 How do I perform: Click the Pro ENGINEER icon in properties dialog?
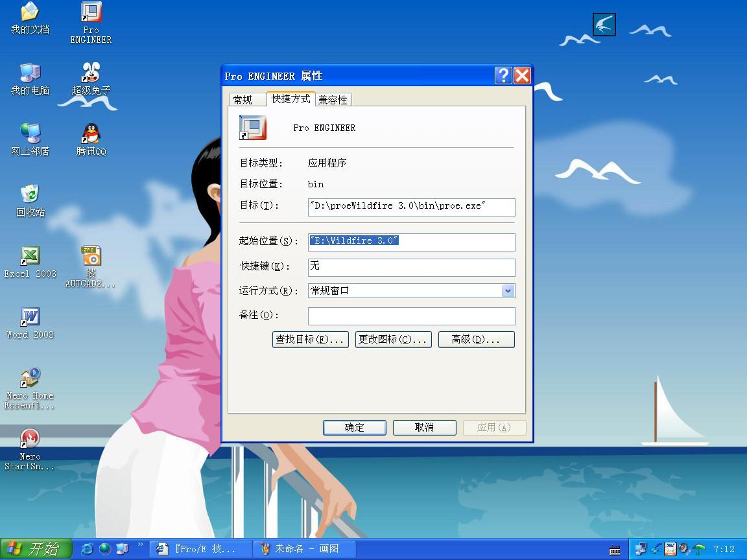point(252,128)
